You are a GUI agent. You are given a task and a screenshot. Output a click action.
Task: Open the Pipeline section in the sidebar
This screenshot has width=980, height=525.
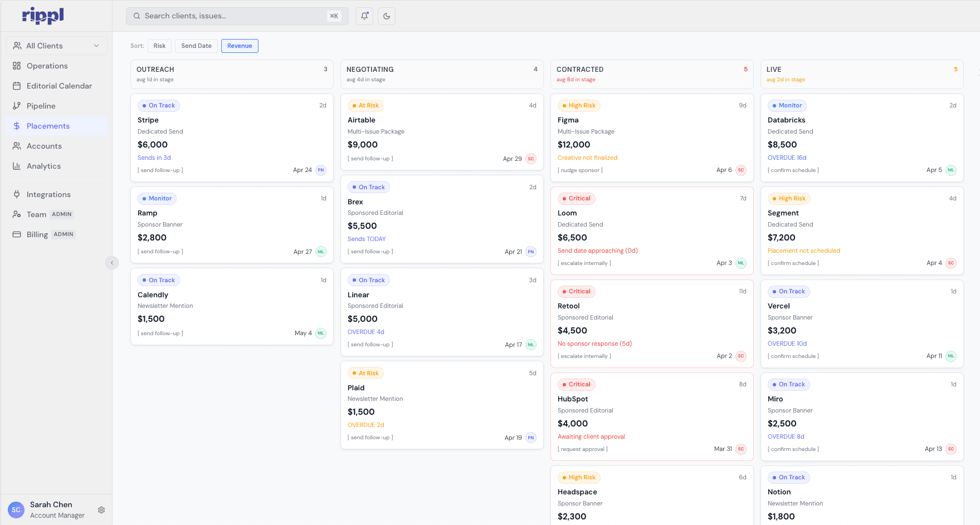click(x=41, y=106)
